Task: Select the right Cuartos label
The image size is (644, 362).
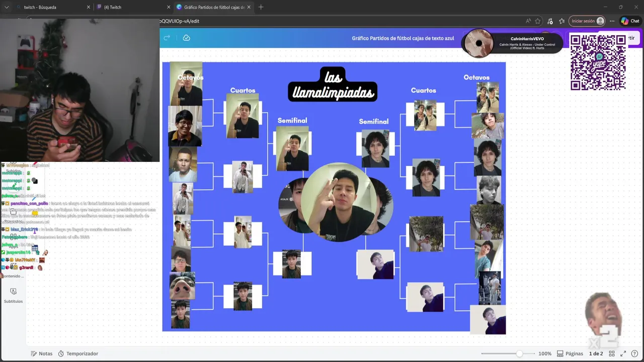Action: pos(424,90)
